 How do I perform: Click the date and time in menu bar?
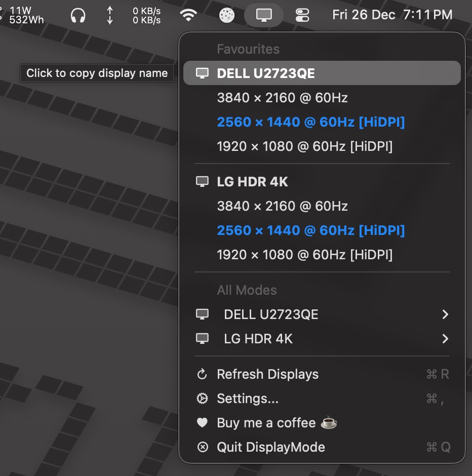[392, 15]
